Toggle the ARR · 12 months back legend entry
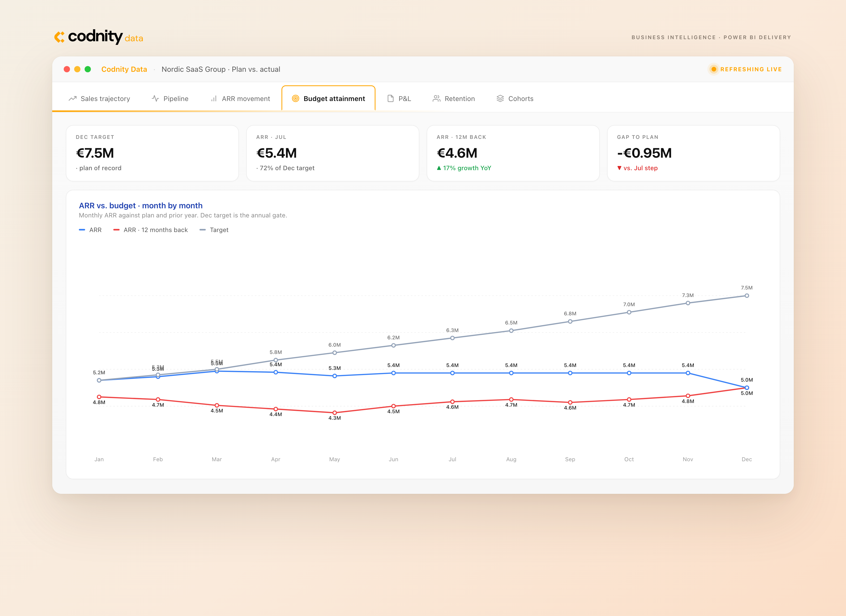The image size is (846, 616). click(x=151, y=230)
